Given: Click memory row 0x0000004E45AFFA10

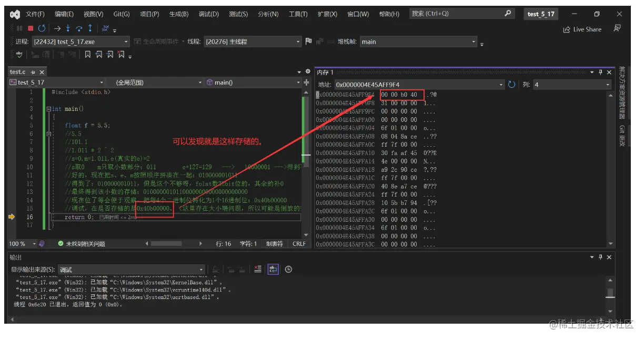Looking at the screenshot, I should coord(376,153).
